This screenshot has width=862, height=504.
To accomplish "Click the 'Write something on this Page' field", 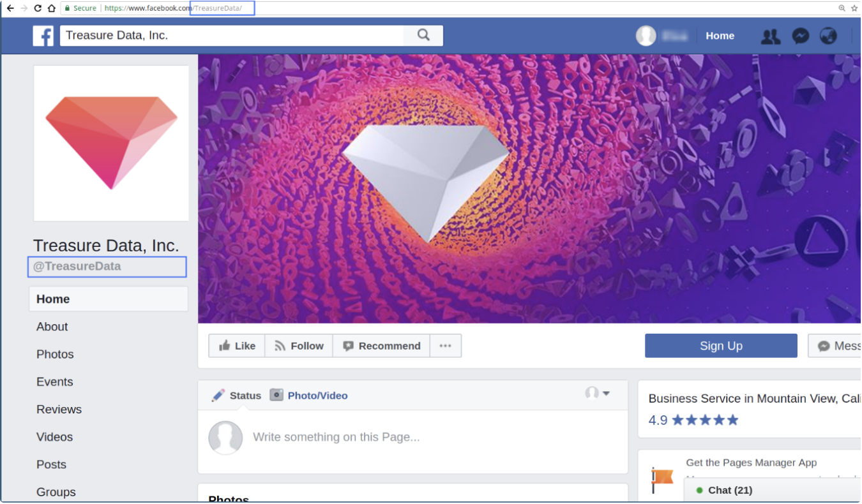I will click(x=336, y=437).
